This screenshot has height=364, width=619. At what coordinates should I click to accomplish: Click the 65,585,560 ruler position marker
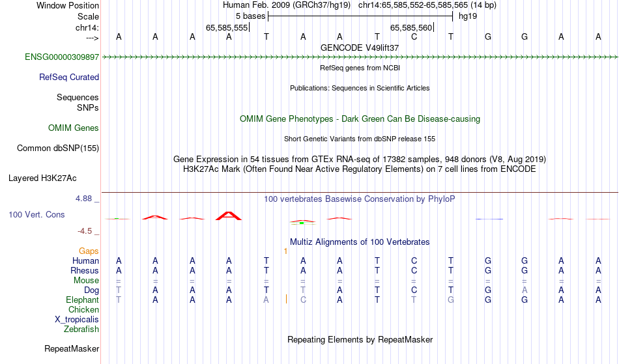click(x=411, y=27)
